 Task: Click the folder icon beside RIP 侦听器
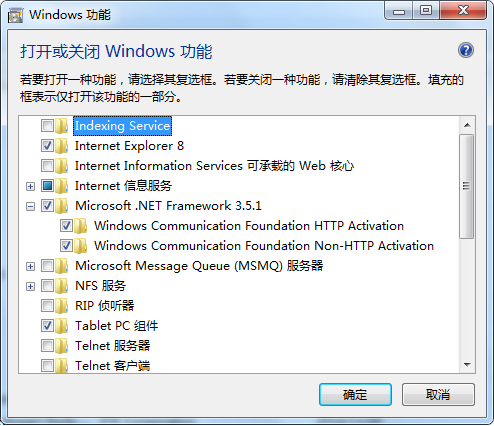(x=62, y=306)
